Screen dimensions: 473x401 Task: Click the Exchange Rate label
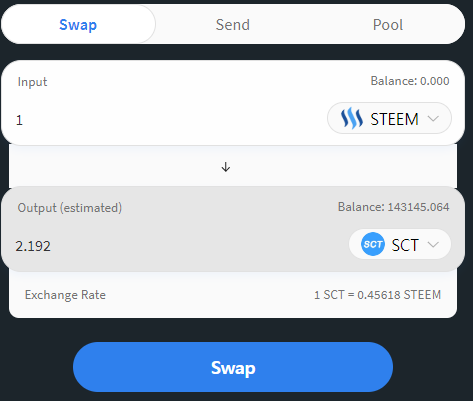(x=65, y=295)
